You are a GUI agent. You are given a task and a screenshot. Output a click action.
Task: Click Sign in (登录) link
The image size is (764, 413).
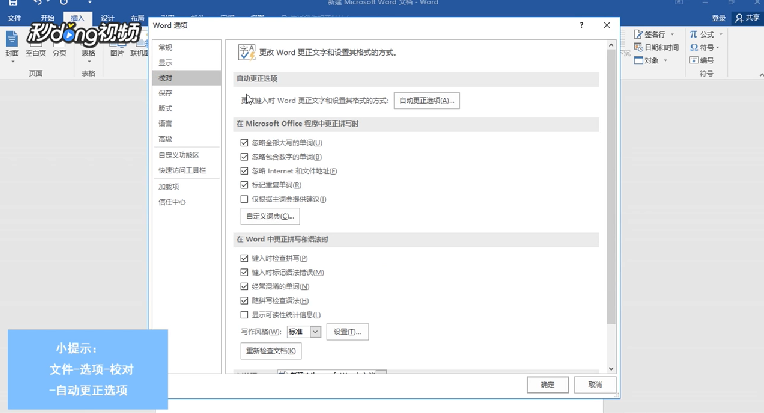719,18
